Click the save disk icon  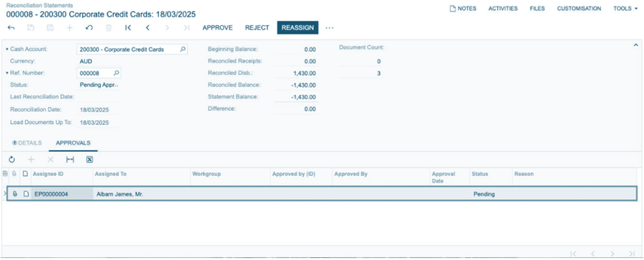pyautogui.click(x=50, y=28)
